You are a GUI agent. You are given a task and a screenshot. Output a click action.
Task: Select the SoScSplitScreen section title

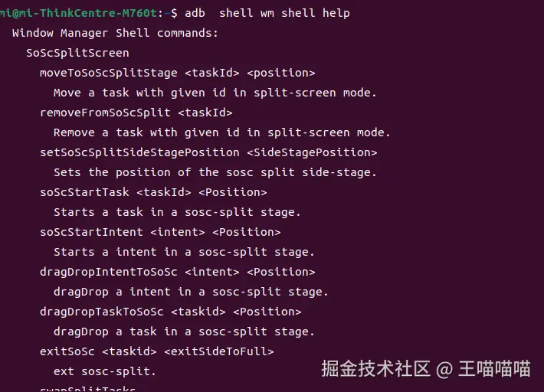[77, 53]
